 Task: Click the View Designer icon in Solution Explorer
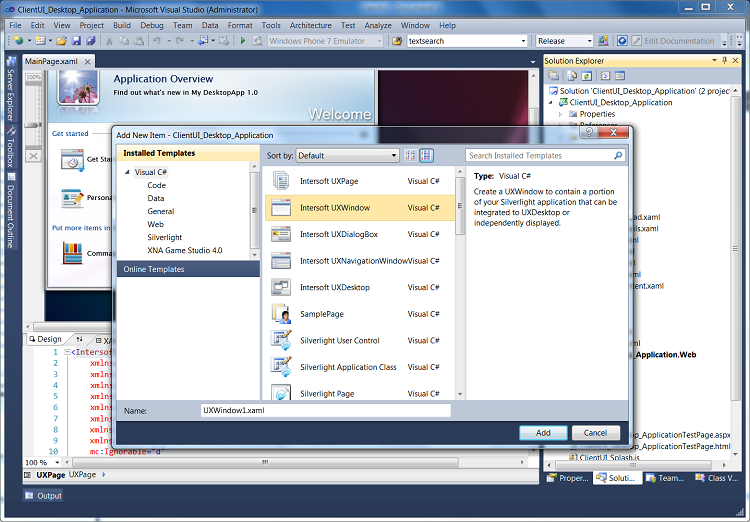(x=620, y=76)
